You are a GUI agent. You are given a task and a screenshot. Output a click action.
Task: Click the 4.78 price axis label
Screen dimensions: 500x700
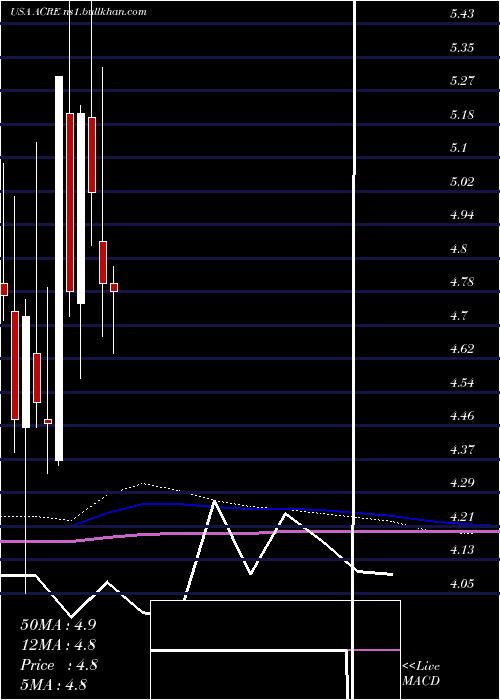click(x=462, y=282)
